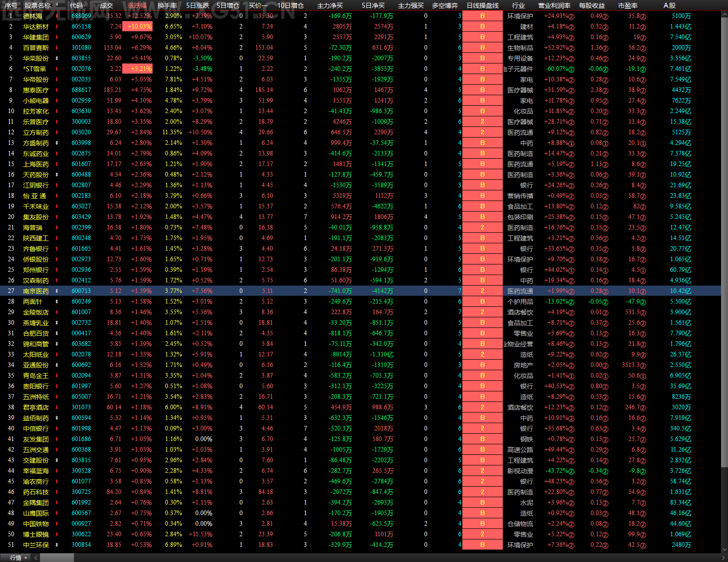
Task: Click the 影视动漫 industry cell for 幸福蓝海
Action: point(520,471)
